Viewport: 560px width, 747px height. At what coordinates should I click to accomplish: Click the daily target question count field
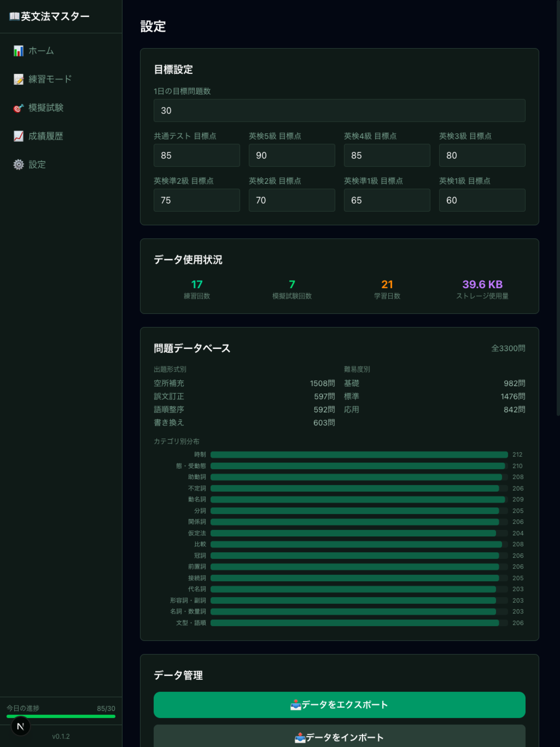click(339, 110)
